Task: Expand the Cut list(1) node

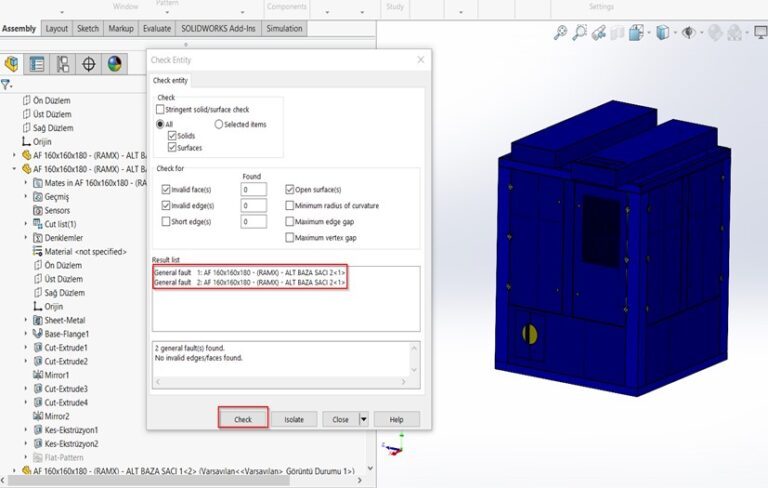Action: coord(26,224)
